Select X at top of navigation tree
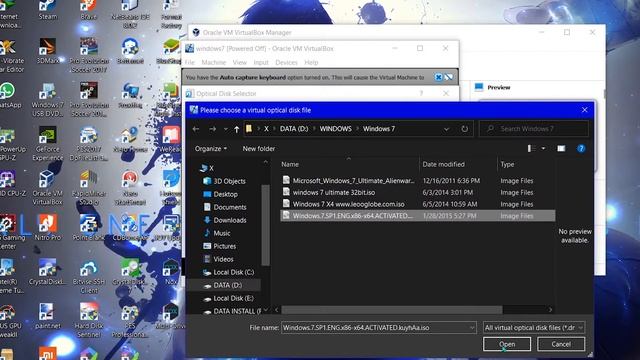 tap(207, 168)
